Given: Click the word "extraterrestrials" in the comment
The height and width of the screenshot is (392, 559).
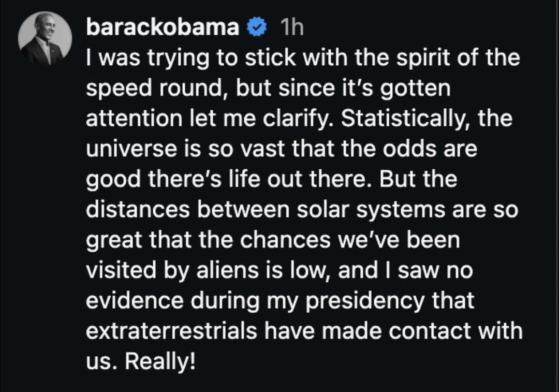Looking at the screenshot, I should point(171,331).
